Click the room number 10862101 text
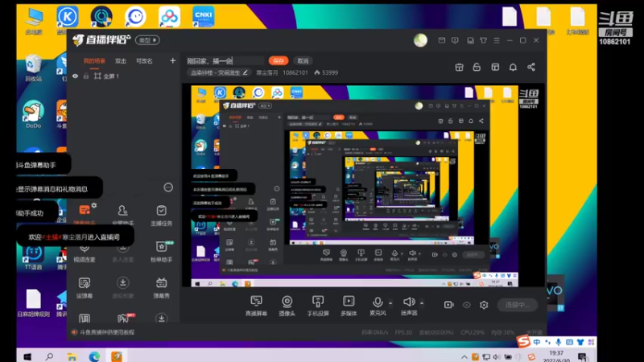This screenshot has height=362, width=644. pos(295,72)
